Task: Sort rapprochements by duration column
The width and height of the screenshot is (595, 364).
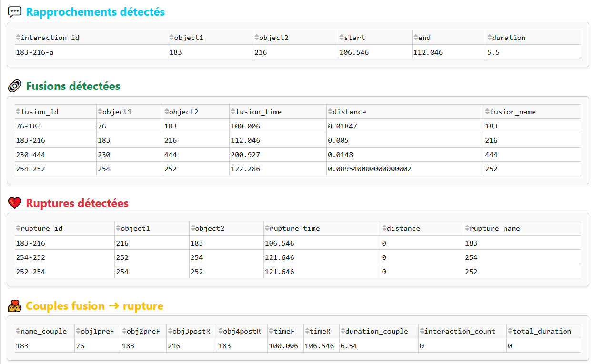Action: pyautogui.click(x=489, y=38)
